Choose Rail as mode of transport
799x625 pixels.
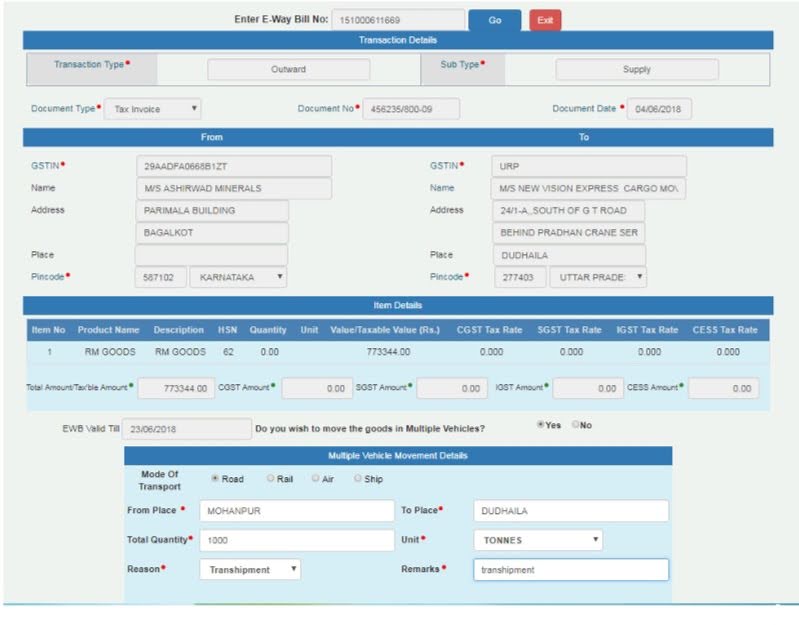click(266, 479)
